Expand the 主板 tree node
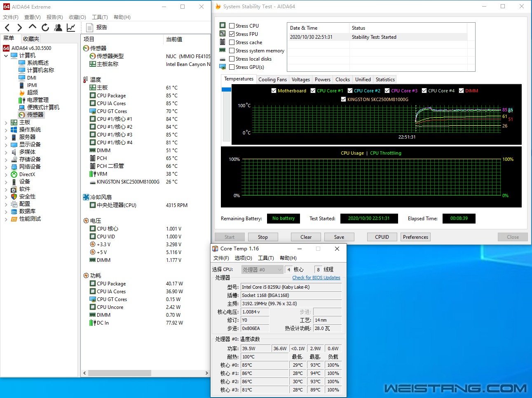532x398 pixels. [x=6, y=122]
